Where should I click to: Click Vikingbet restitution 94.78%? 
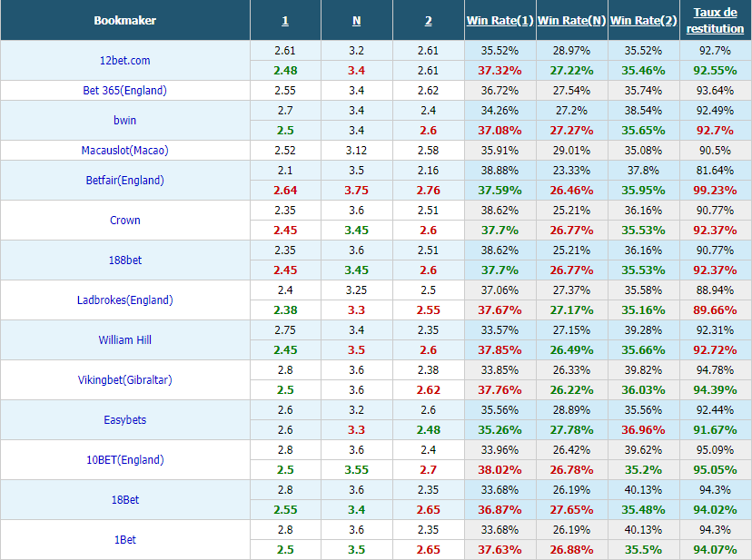coord(715,370)
